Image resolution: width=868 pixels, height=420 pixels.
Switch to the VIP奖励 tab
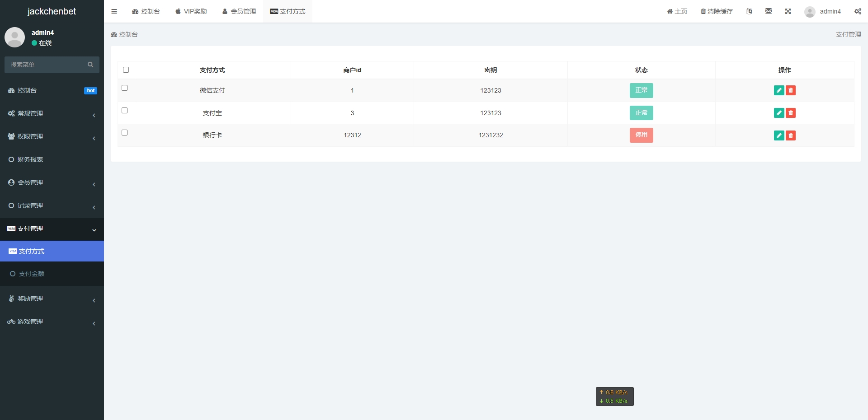coord(191,11)
